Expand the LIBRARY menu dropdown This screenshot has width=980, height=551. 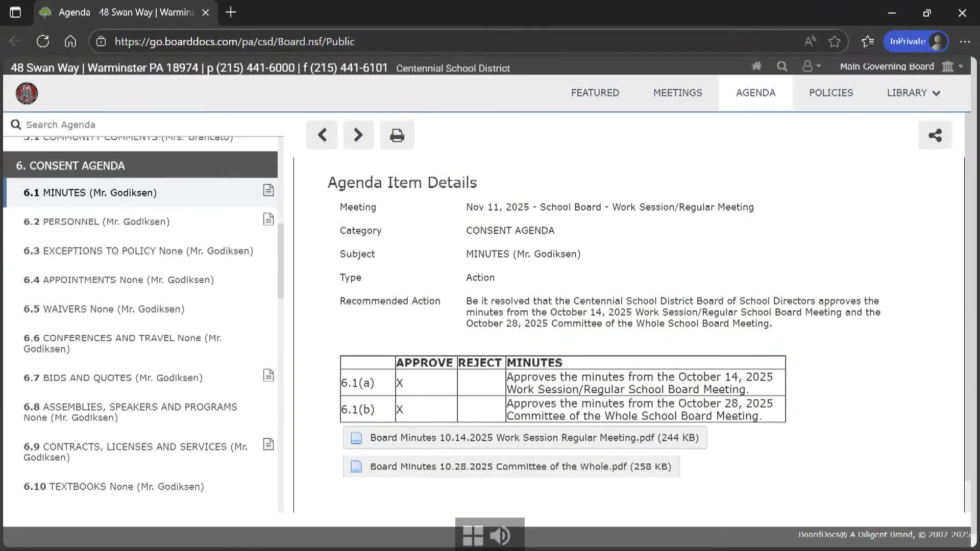913,93
